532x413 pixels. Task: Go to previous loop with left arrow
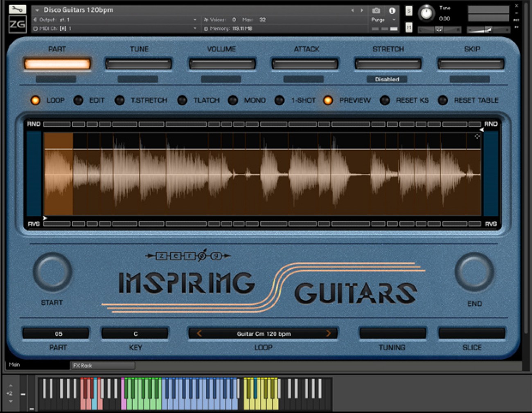click(x=199, y=333)
